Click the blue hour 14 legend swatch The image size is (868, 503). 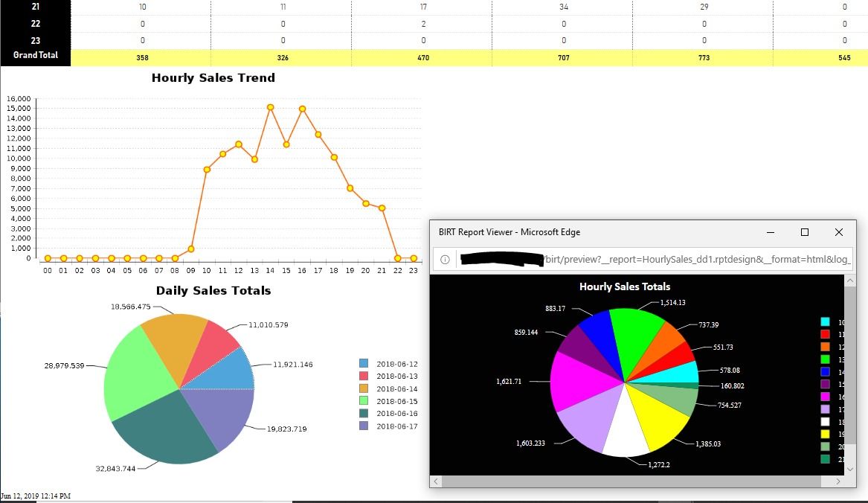825,372
